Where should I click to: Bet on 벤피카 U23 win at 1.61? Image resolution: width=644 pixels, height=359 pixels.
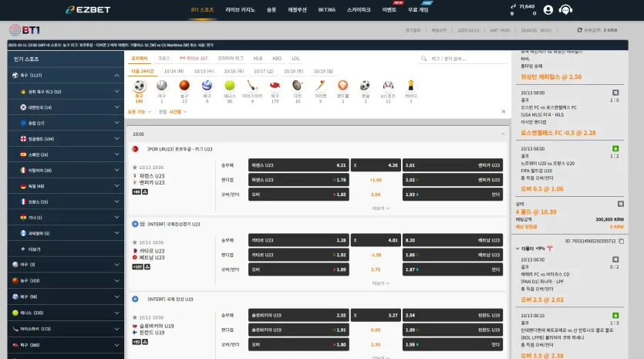pyautogui.click(x=453, y=165)
